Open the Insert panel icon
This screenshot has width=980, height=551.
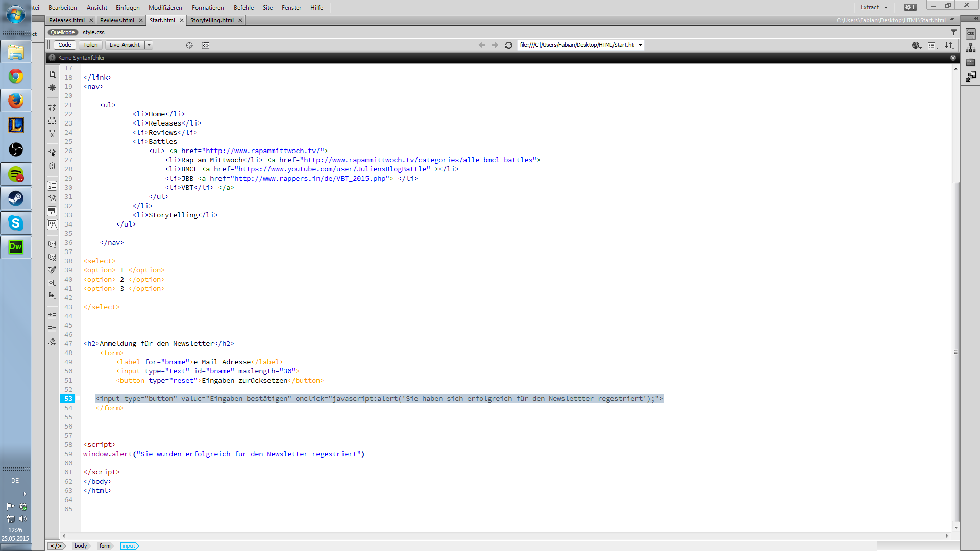971,77
